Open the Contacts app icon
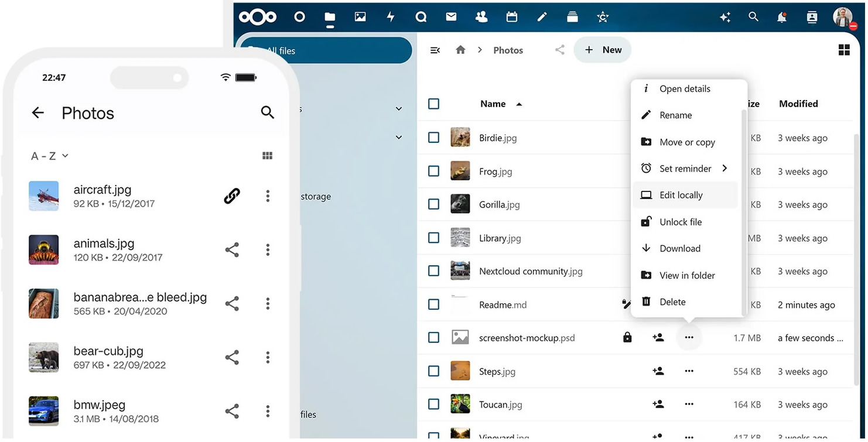 481,17
